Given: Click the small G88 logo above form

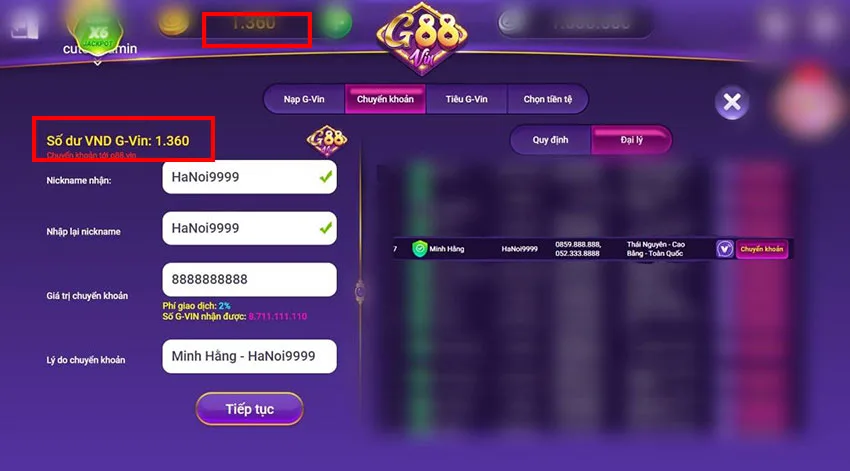Looking at the screenshot, I should click(327, 140).
